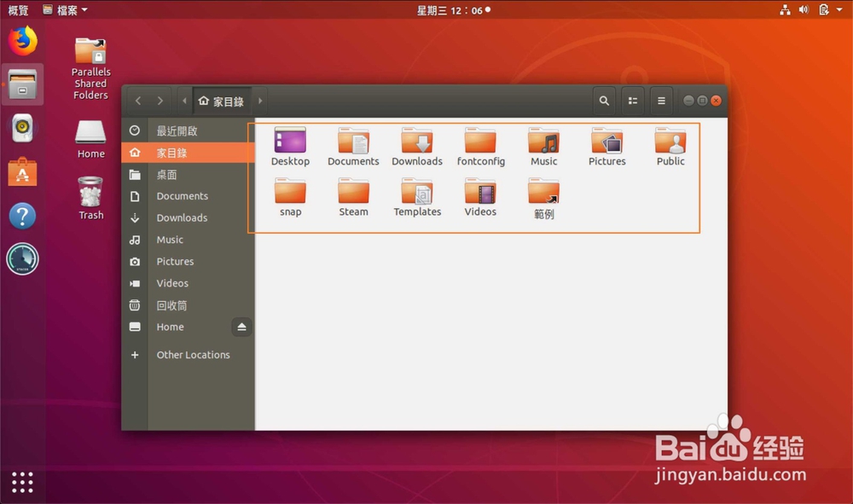The image size is (853, 504).
Task: Show applications grid in dock
Action: [x=22, y=482]
